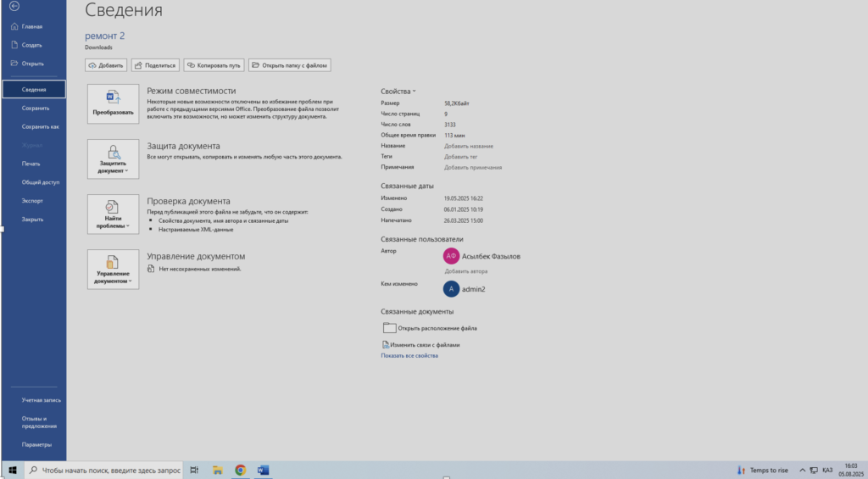
Task: Expand the Найти проблемы dropdown button
Action: 113,214
